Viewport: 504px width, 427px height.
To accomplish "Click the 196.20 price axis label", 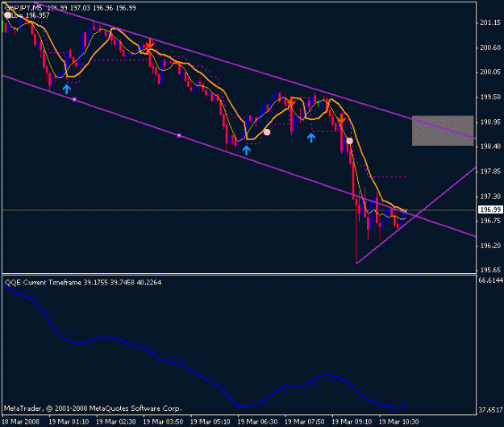I will pos(490,246).
